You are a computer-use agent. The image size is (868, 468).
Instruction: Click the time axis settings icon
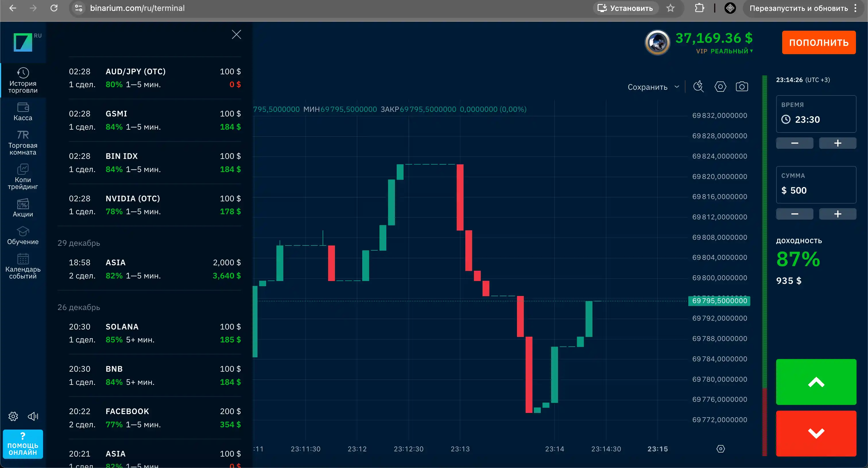pos(721,449)
